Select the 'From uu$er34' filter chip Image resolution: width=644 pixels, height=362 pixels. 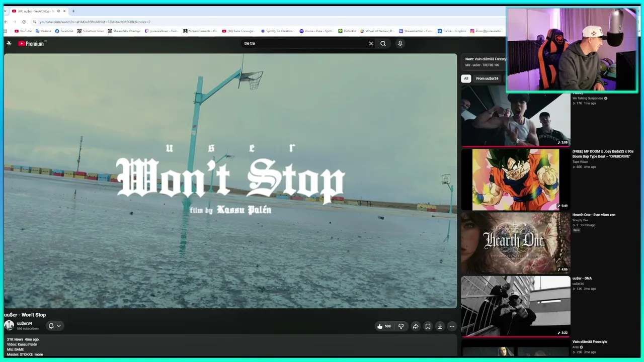[x=487, y=78]
